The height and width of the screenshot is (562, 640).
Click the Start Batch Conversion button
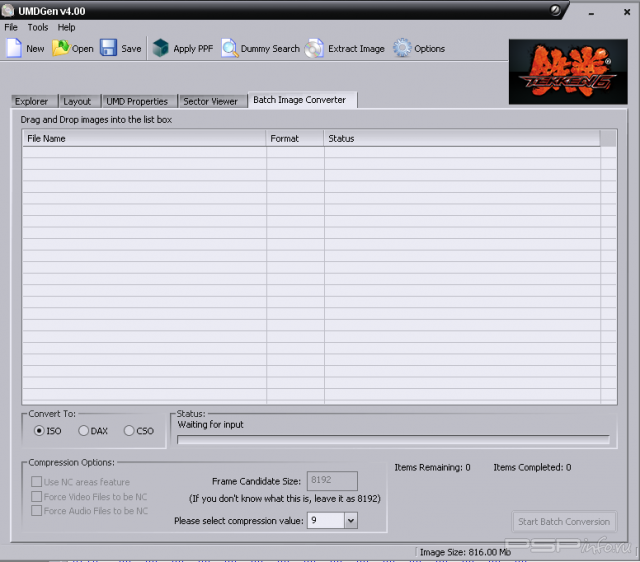564,521
